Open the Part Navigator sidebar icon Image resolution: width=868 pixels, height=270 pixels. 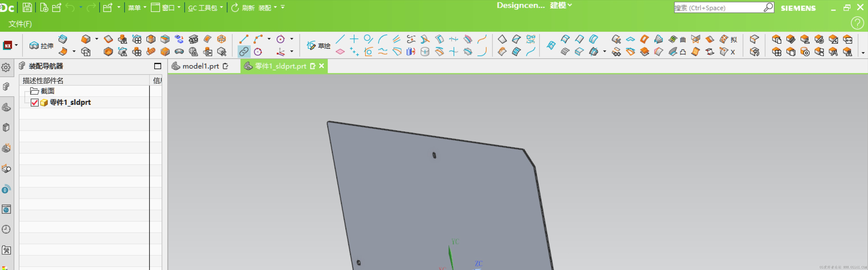tap(6, 107)
